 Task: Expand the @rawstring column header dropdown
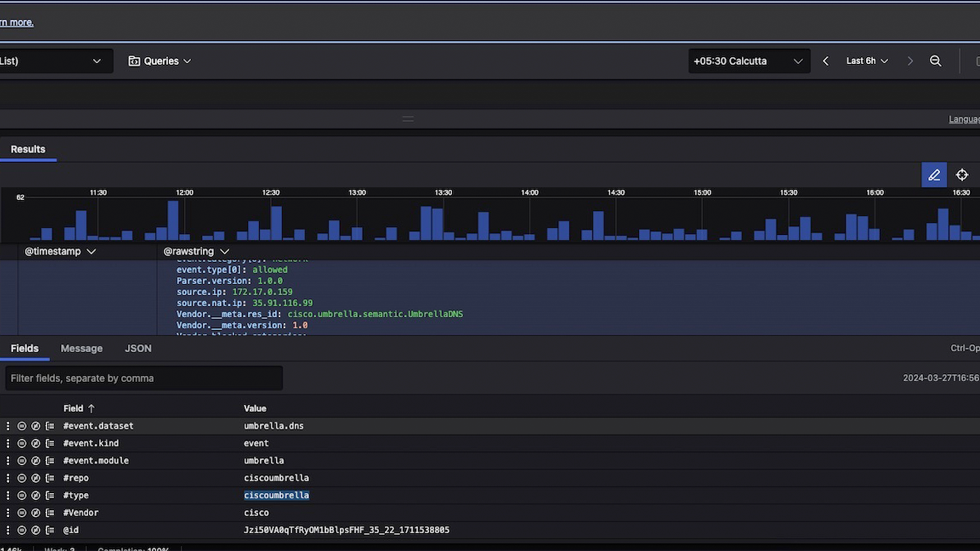click(x=225, y=251)
